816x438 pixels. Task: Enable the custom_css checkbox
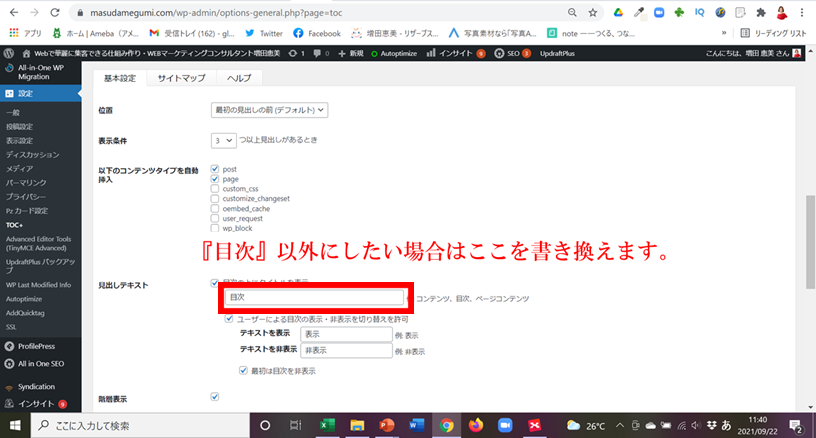pyautogui.click(x=214, y=188)
